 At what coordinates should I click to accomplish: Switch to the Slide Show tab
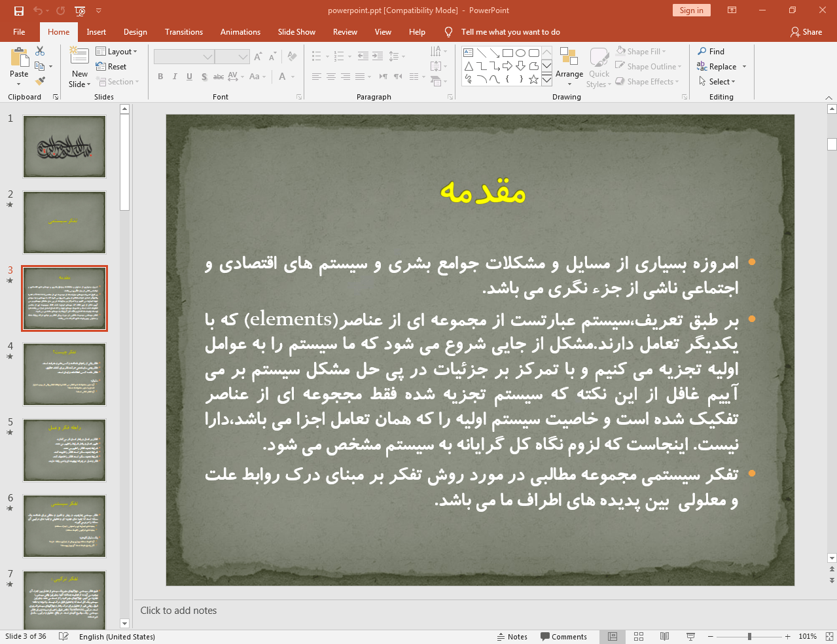296,32
